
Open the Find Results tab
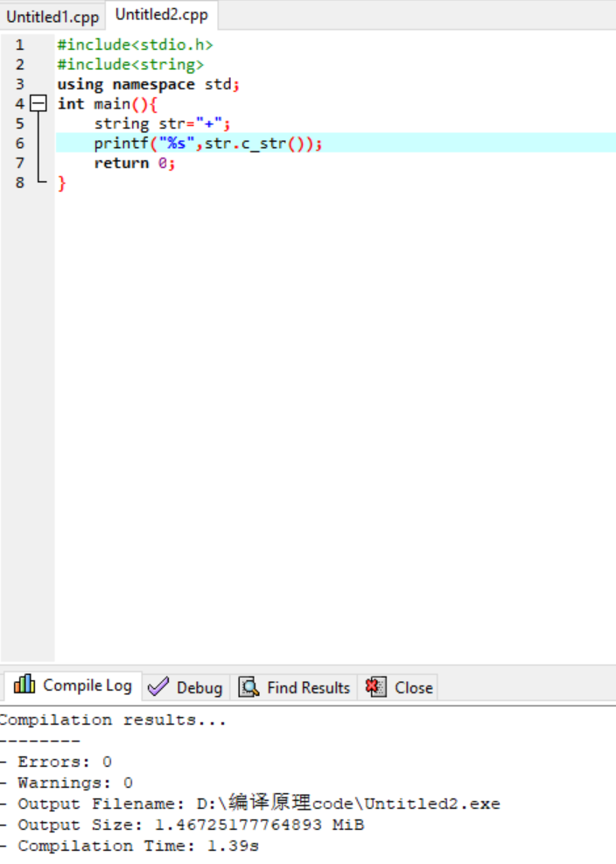(294, 688)
